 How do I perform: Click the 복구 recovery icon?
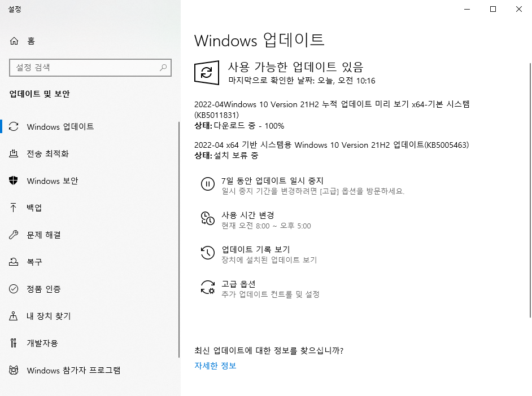[x=14, y=262]
